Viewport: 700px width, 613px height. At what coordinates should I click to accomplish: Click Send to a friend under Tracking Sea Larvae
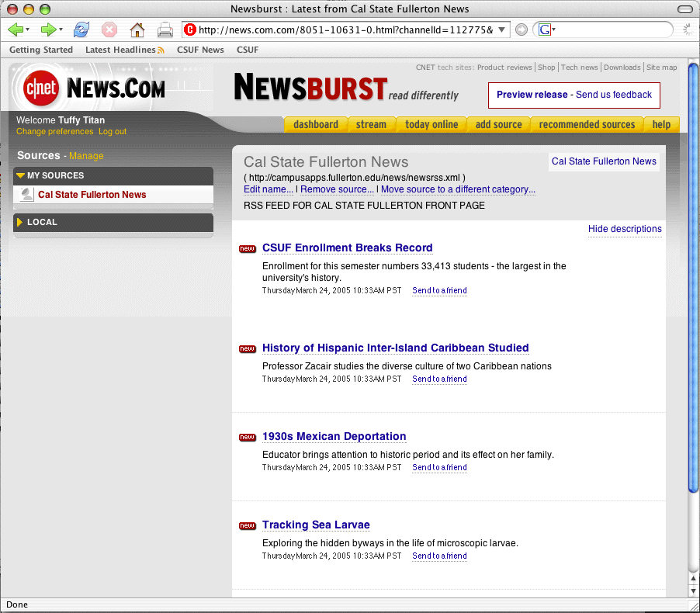coord(439,556)
